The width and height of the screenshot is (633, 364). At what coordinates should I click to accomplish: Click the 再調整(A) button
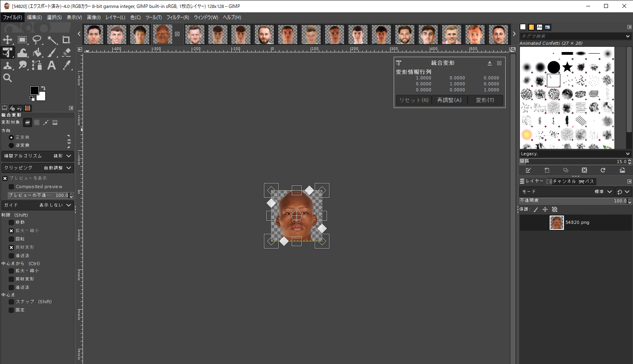click(x=449, y=100)
